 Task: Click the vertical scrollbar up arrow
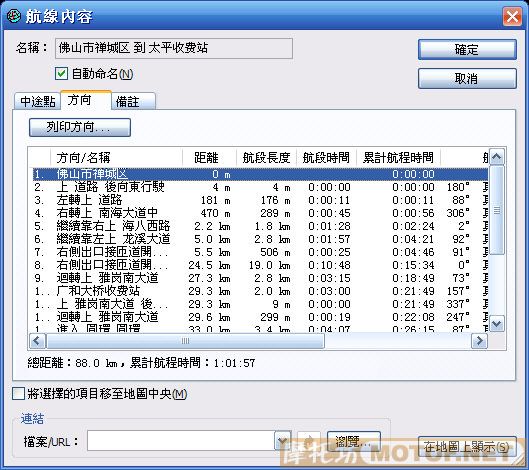coord(497,157)
